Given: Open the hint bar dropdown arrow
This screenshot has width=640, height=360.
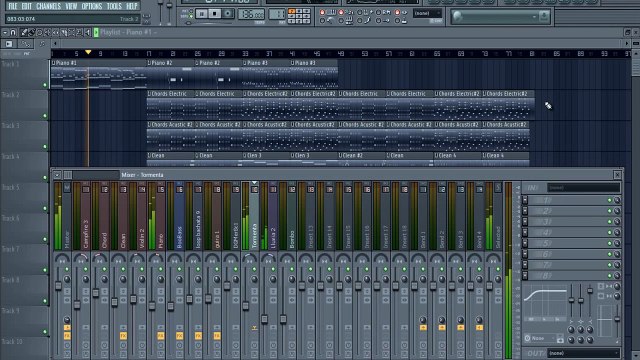Looking at the screenshot, I should [x=534, y=17].
